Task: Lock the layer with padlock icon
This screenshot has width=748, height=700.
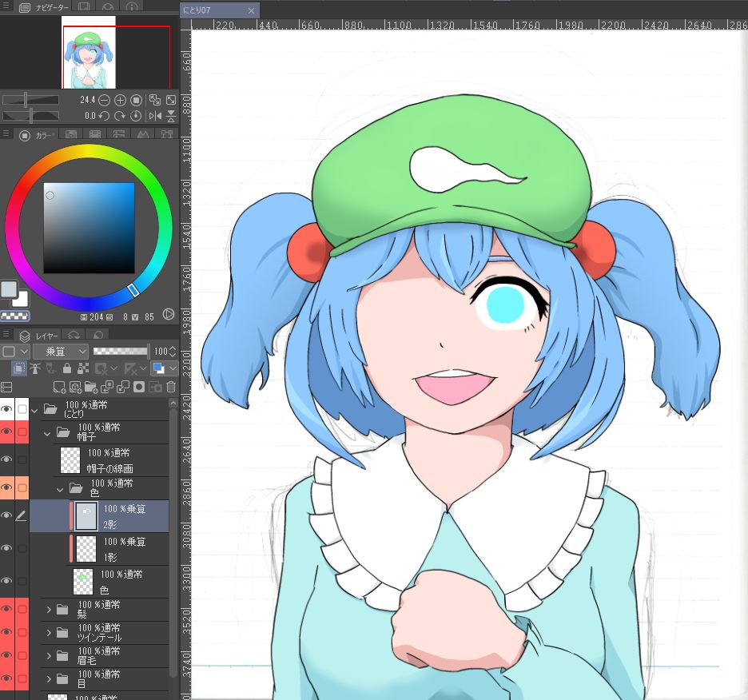Action: click(67, 368)
